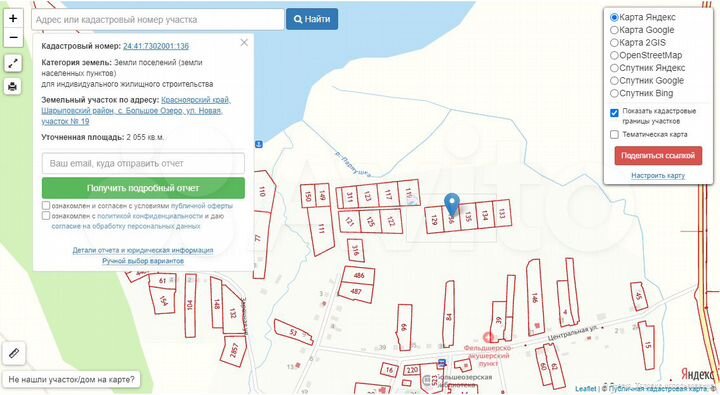This screenshot has height=395, width=720.
Task: Click the Фельдшерско-акушерский пункт label
Action: pos(487,356)
